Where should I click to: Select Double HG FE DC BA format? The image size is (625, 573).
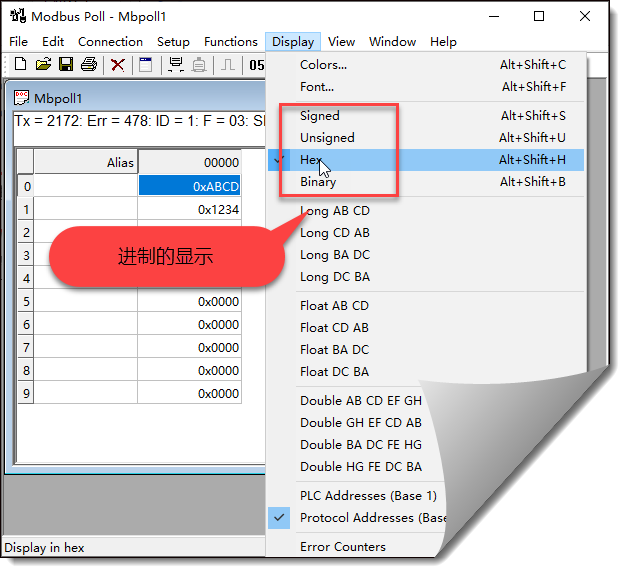[x=360, y=467]
